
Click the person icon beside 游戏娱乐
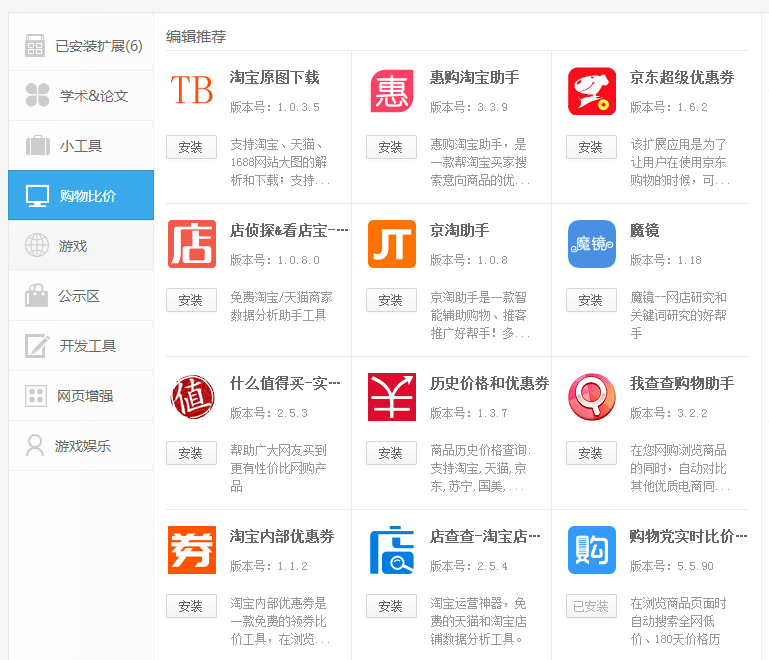click(x=35, y=445)
